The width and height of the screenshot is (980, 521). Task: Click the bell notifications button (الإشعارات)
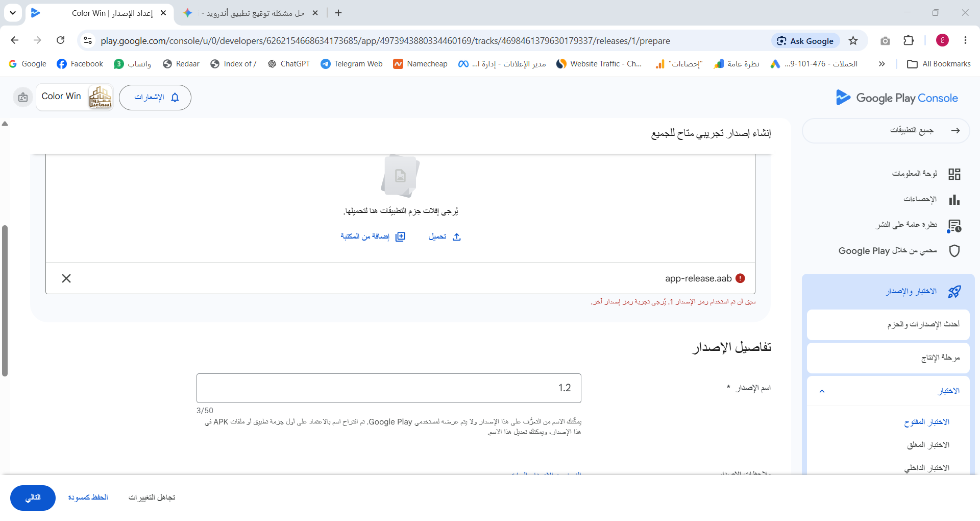pyautogui.click(x=155, y=97)
